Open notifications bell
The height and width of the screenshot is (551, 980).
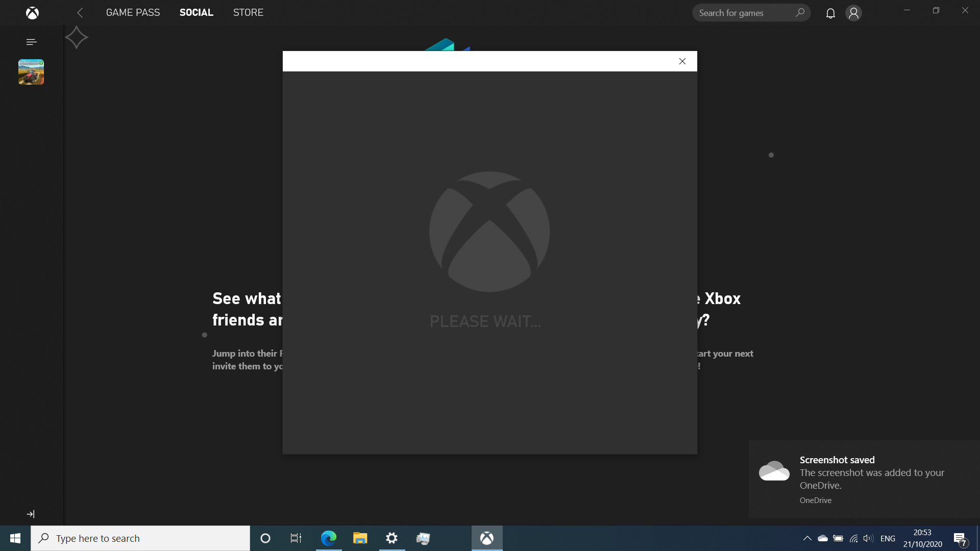coord(830,13)
